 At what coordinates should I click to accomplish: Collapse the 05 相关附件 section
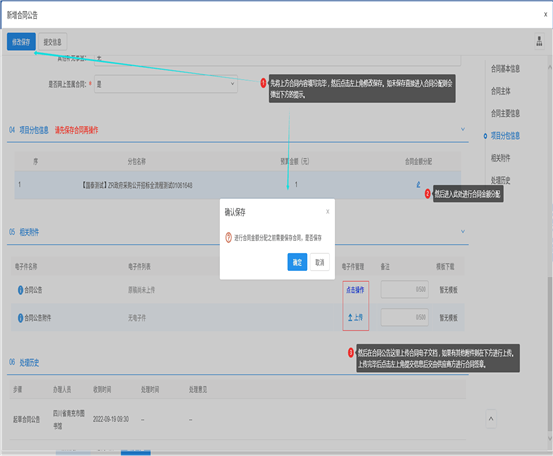pos(463,232)
